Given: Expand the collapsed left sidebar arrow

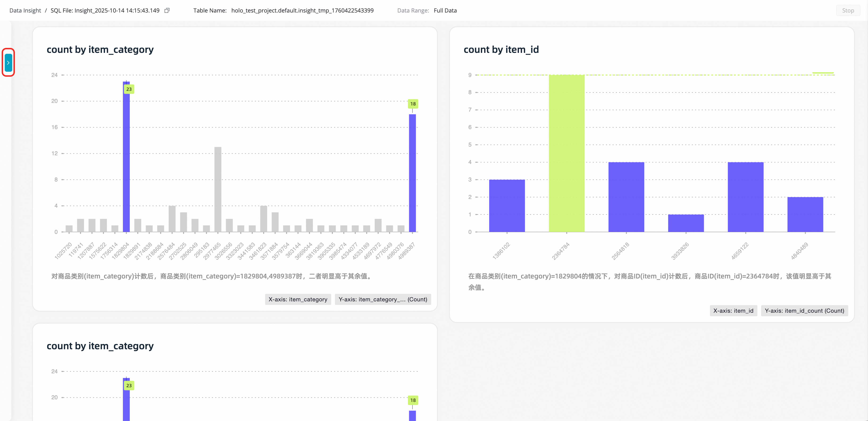Looking at the screenshot, I should click(8, 63).
